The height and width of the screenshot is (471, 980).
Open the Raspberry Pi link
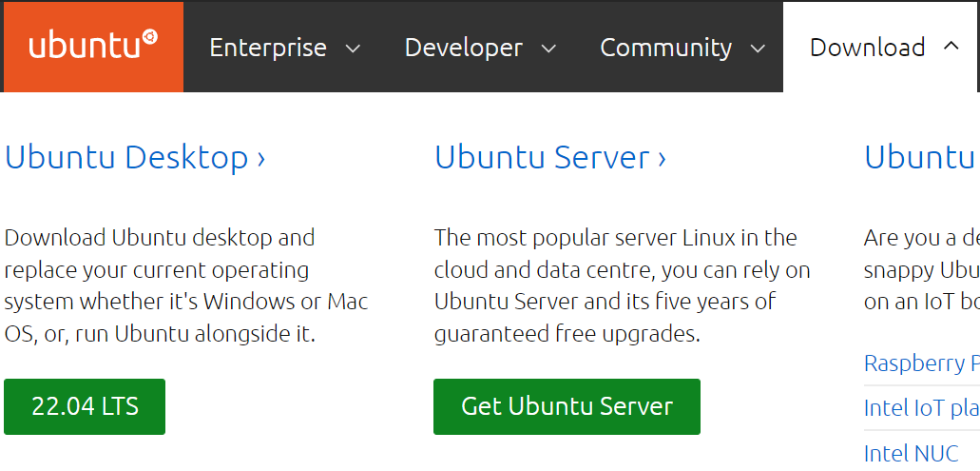[922, 363]
